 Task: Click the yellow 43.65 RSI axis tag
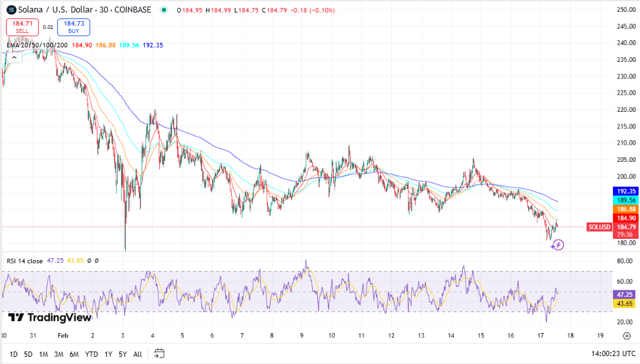[624, 303]
